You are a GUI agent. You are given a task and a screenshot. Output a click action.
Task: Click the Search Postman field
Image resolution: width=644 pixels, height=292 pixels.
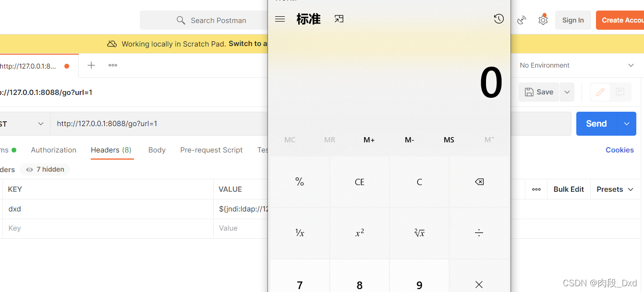(204, 20)
